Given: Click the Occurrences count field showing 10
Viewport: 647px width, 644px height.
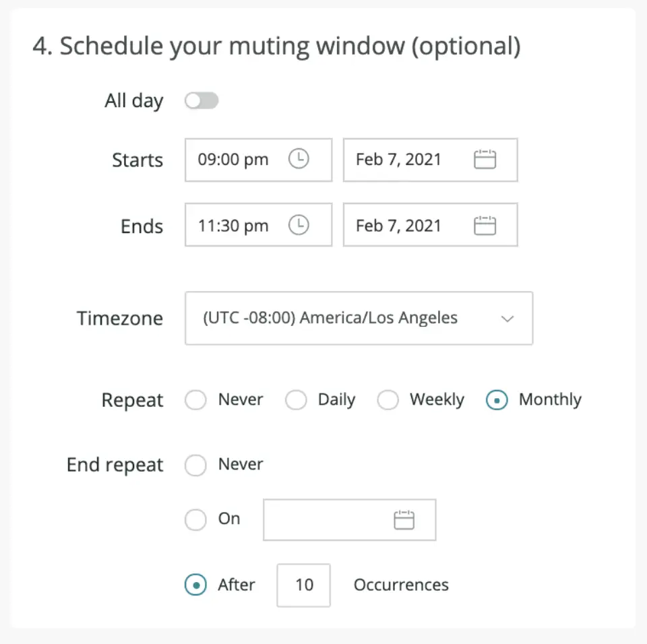Looking at the screenshot, I should 303,585.
